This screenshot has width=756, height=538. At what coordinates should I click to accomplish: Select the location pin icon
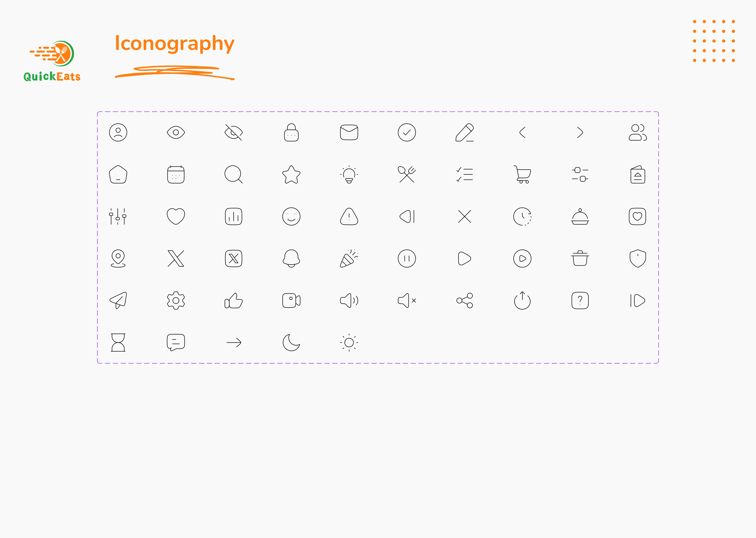[x=118, y=258]
